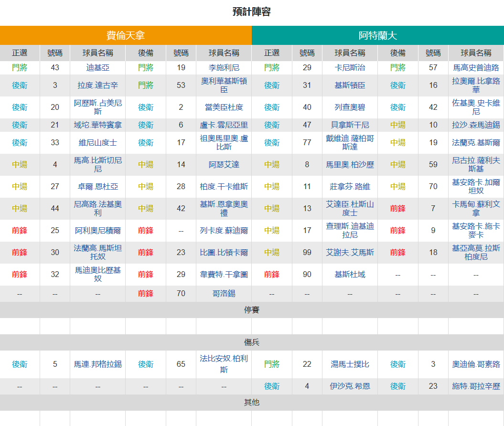
Task: Select injured player 奧迪倫.哥素路
Action: (476, 364)
